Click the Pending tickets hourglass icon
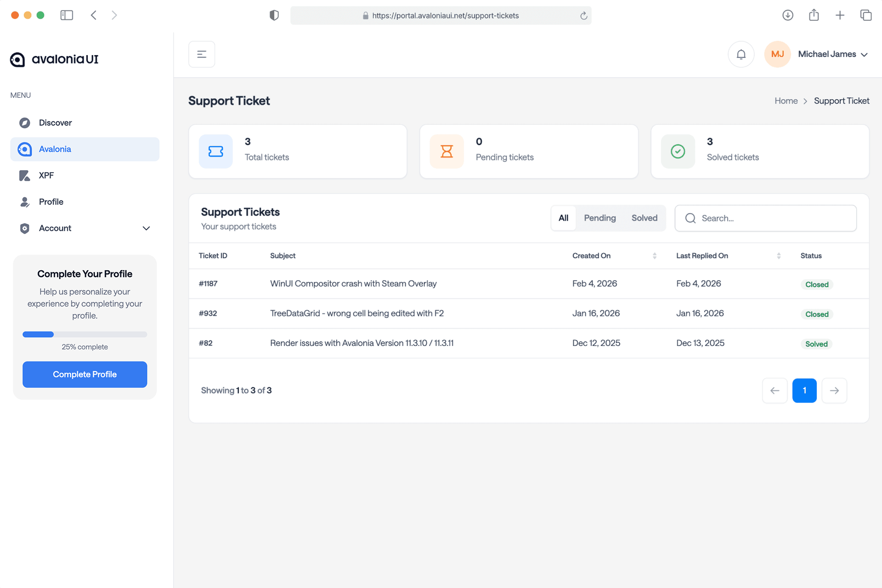This screenshot has height=588, width=882. [x=447, y=151]
